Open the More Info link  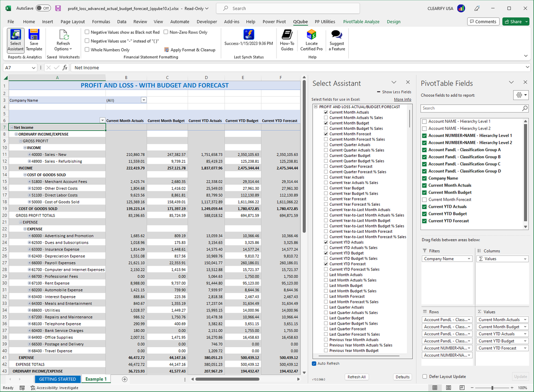403,100
